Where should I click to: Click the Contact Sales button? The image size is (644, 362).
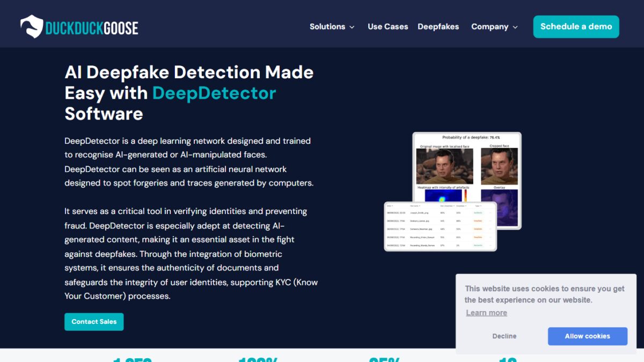(94, 321)
